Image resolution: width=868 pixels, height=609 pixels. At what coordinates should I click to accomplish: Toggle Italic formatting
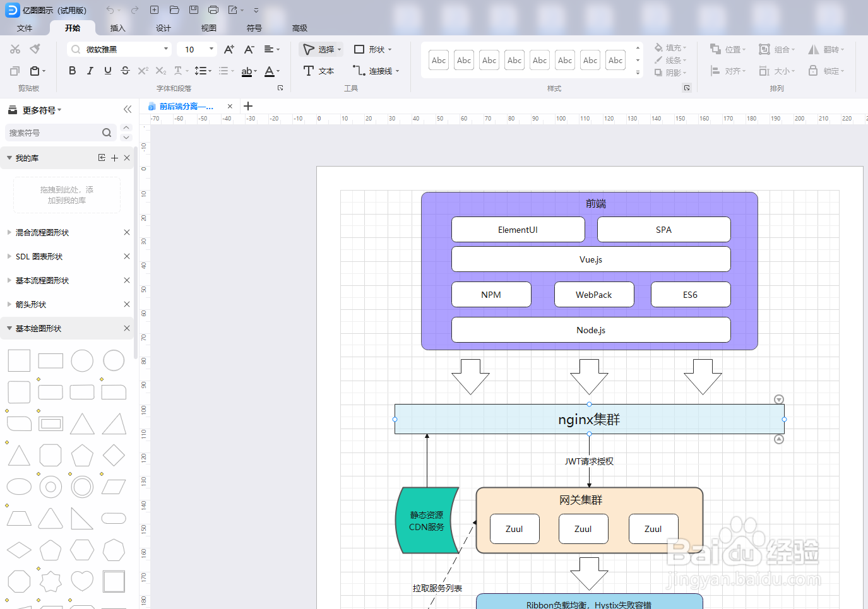click(x=90, y=71)
